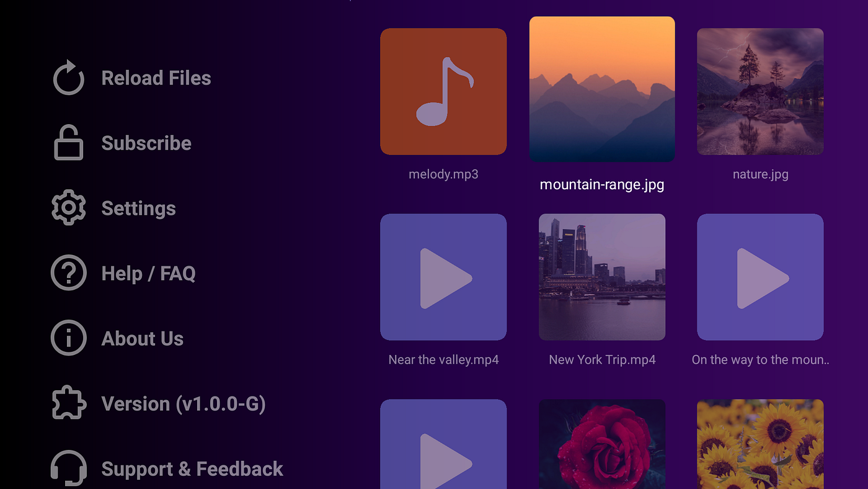
Task: Click the Subscribe padlock icon
Action: click(x=68, y=143)
